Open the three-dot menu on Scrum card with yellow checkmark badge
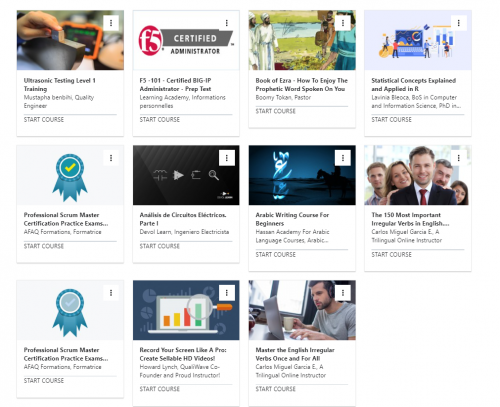500x407 pixels. (111, 158)
